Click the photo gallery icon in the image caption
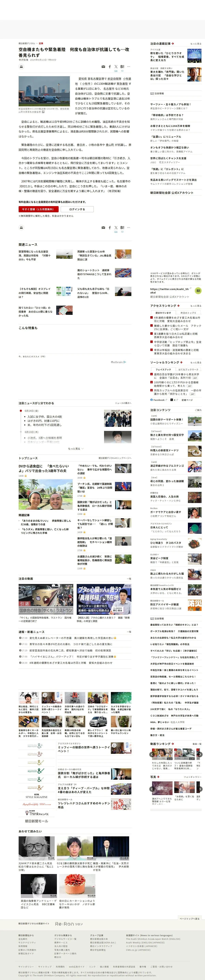The image size is (205, 980). [43, 112]
